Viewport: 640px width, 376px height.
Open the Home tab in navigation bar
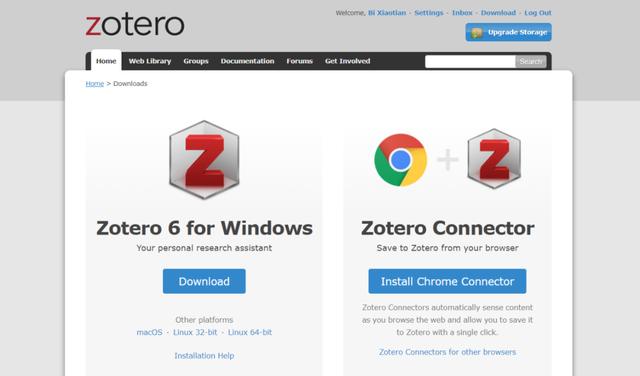(106, 61)
